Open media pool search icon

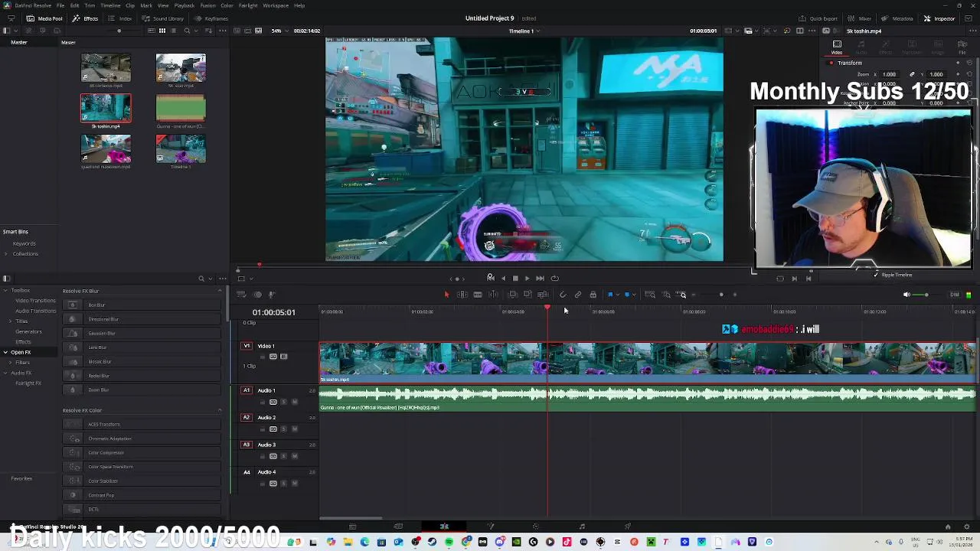point(187,31)
